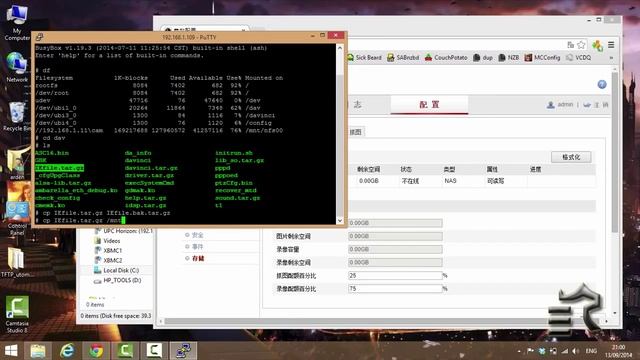Open the blue help icon on camera page

(602, 84)
